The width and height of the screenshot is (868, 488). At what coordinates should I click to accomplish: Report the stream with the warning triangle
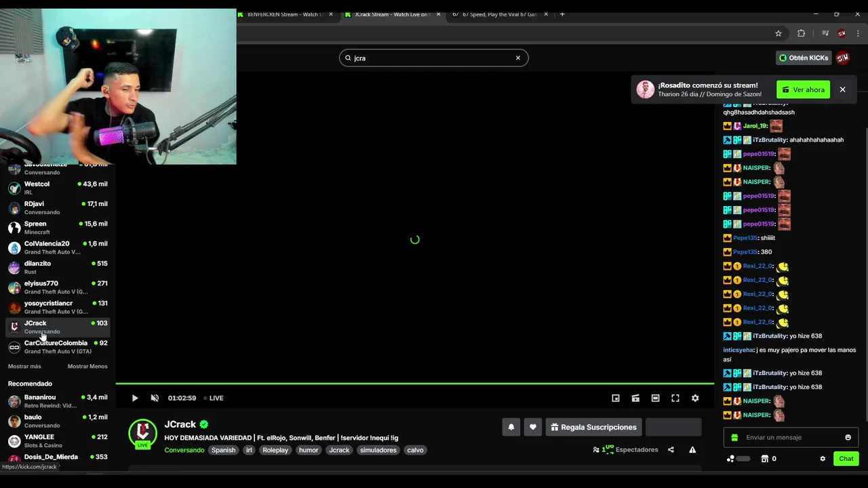click(x=692, y=449)
